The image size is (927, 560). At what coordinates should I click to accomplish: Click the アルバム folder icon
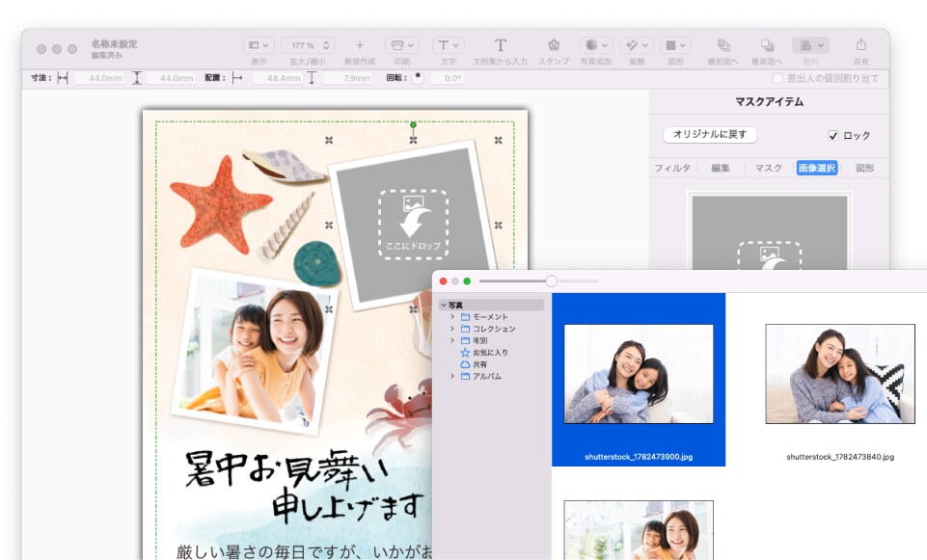click(465, 376)
